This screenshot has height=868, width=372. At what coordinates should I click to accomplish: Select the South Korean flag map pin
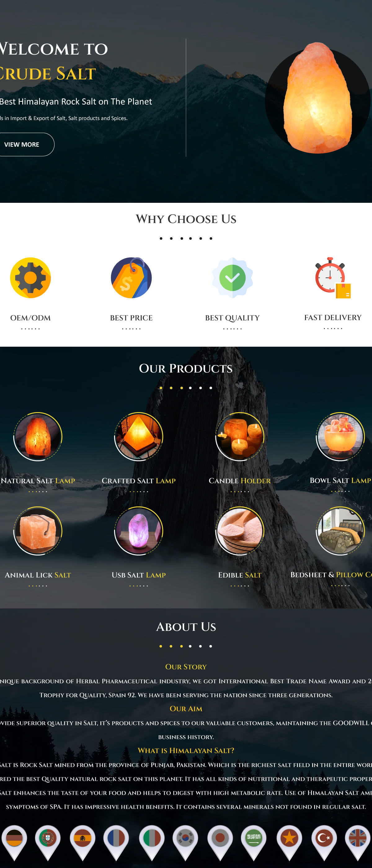click(x=185, y=843)
